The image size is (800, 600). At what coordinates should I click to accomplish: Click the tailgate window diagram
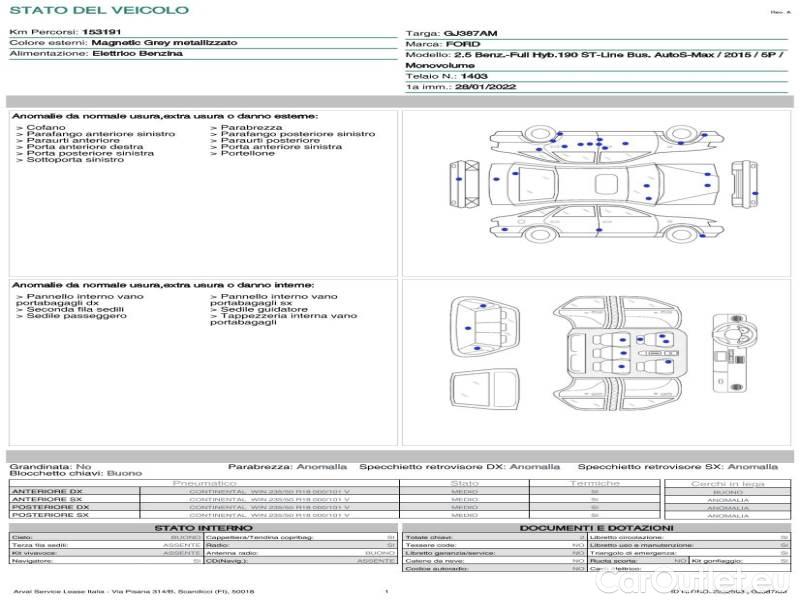484,393
